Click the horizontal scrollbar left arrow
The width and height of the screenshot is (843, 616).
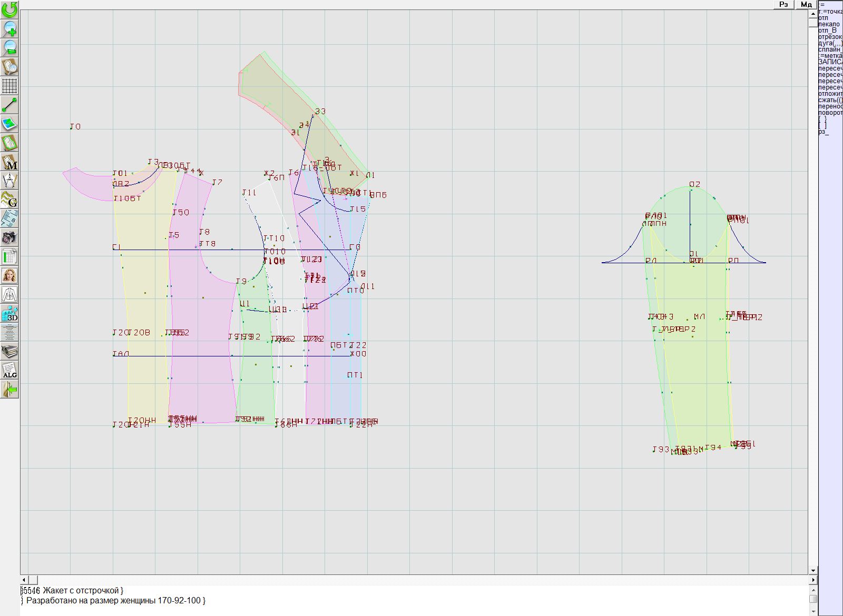pos(24,580)
